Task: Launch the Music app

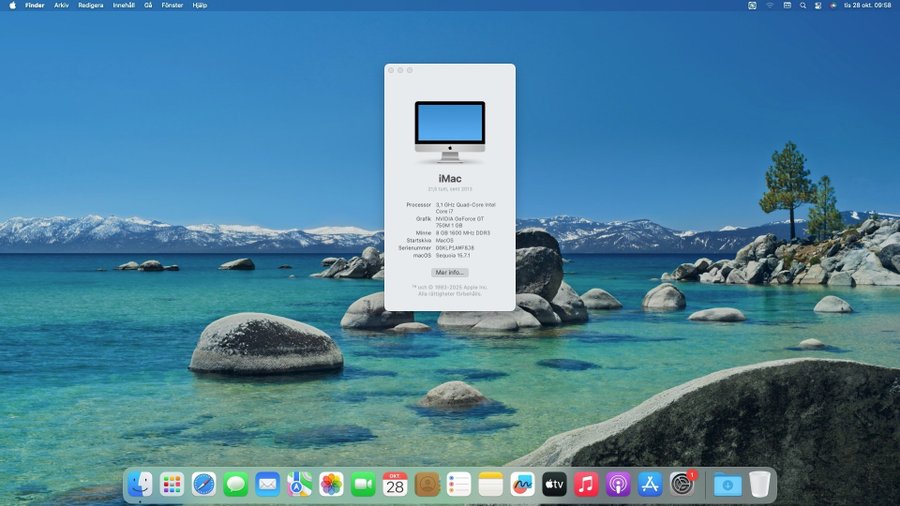Action: click(586, 484)
